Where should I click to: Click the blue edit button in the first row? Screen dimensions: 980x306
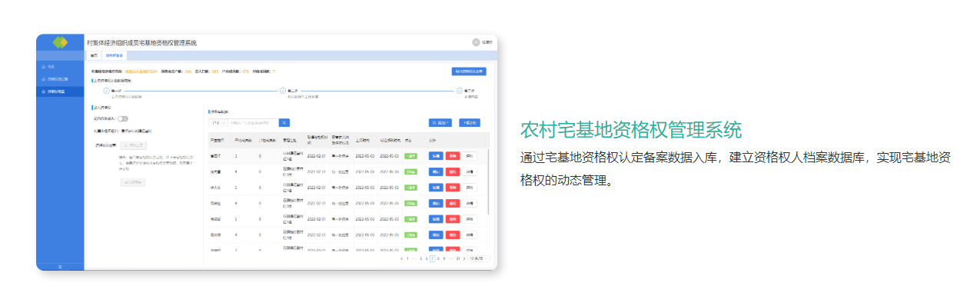(436, 155)
